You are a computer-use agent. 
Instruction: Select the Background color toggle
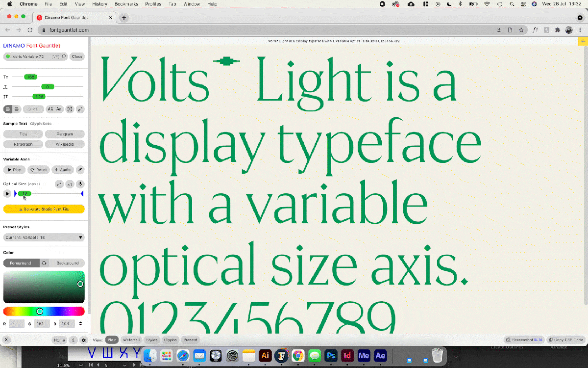67,263
